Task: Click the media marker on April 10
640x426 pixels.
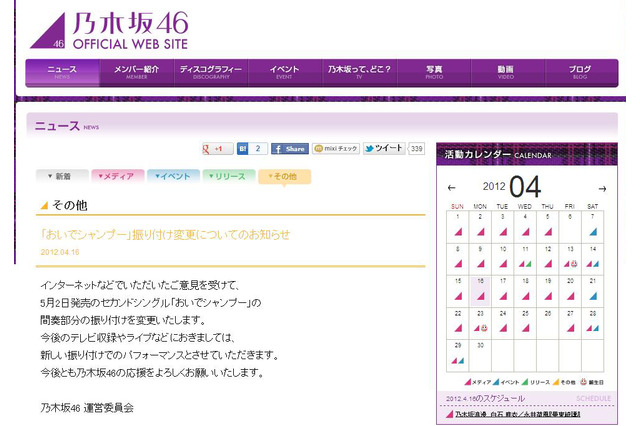Action: [x=503, y=264]
